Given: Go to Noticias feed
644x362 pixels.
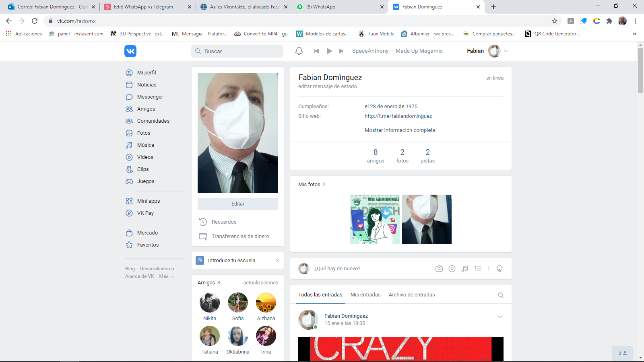Looking at the screenshot, I should 147,85.
